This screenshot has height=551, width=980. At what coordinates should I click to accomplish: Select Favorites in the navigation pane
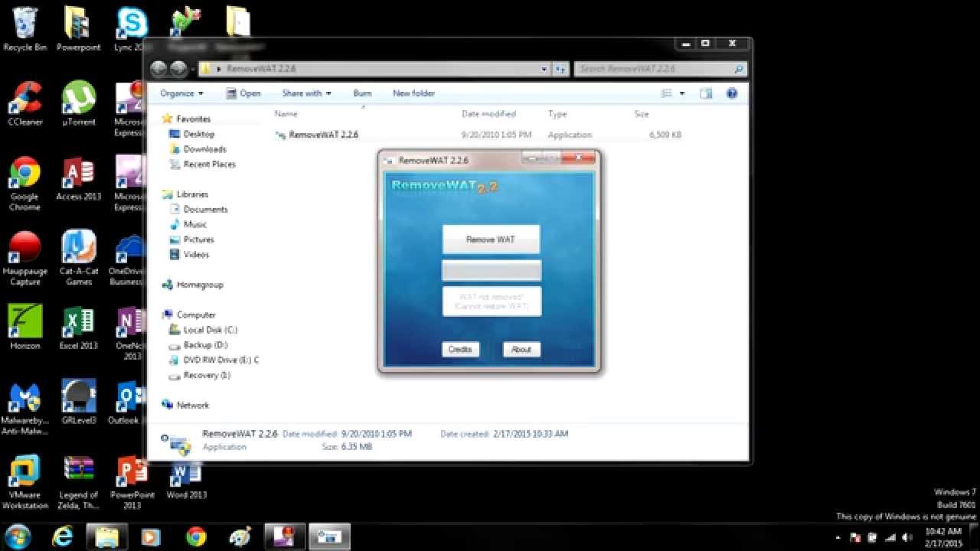point(193,119)
